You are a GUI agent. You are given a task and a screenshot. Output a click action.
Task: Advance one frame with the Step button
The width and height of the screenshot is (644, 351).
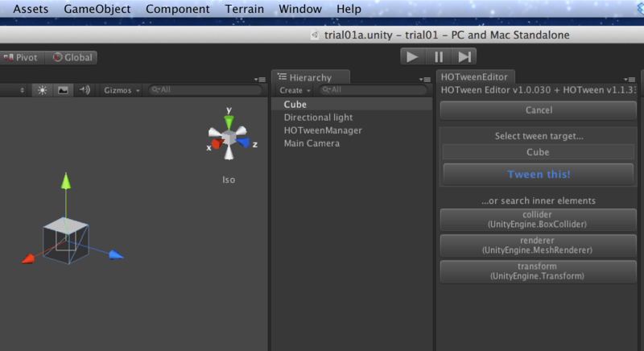pos(464,56)
